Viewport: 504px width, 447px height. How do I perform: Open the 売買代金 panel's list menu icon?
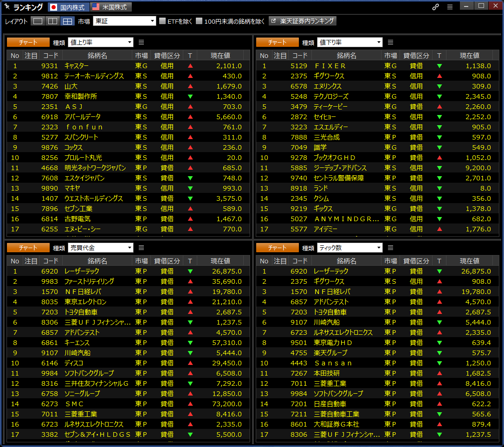click(x=142, y=248)
